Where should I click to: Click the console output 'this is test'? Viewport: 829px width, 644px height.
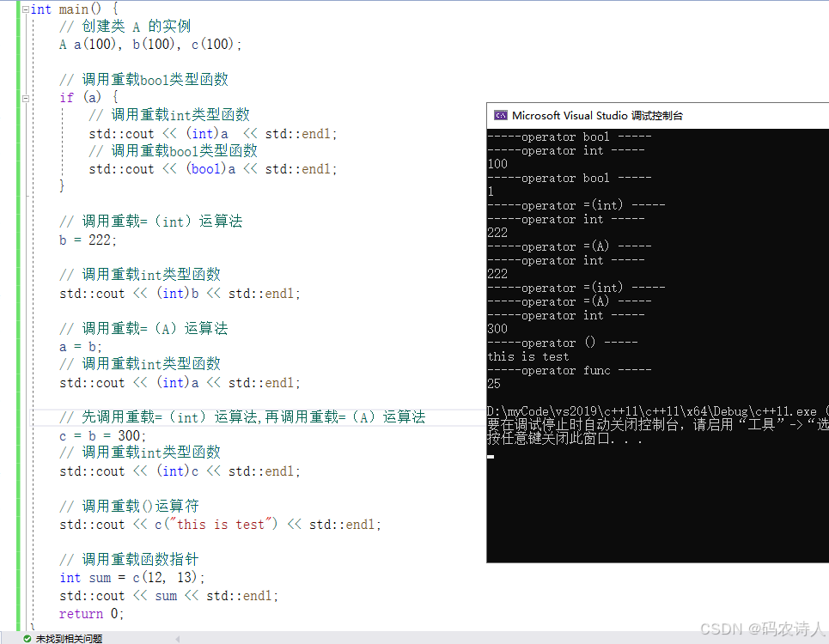tap(528, 356)
